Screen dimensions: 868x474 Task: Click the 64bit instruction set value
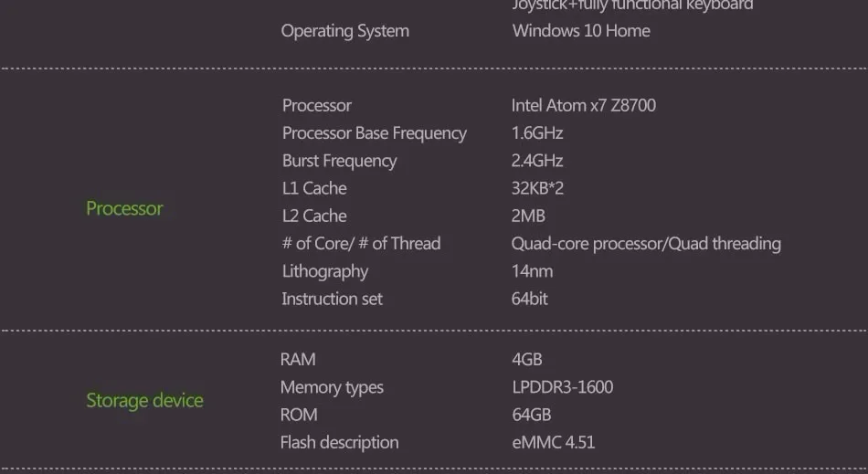click(530, 299)
